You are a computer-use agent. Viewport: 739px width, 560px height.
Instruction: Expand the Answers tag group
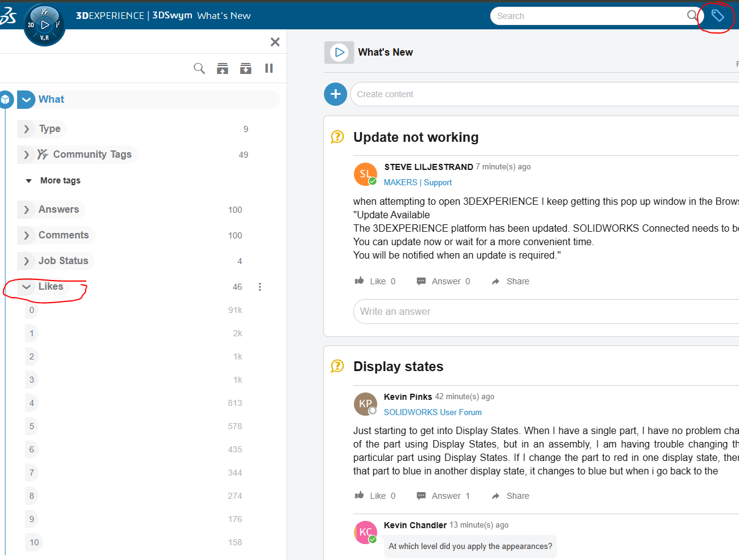(x=26, y=210)
